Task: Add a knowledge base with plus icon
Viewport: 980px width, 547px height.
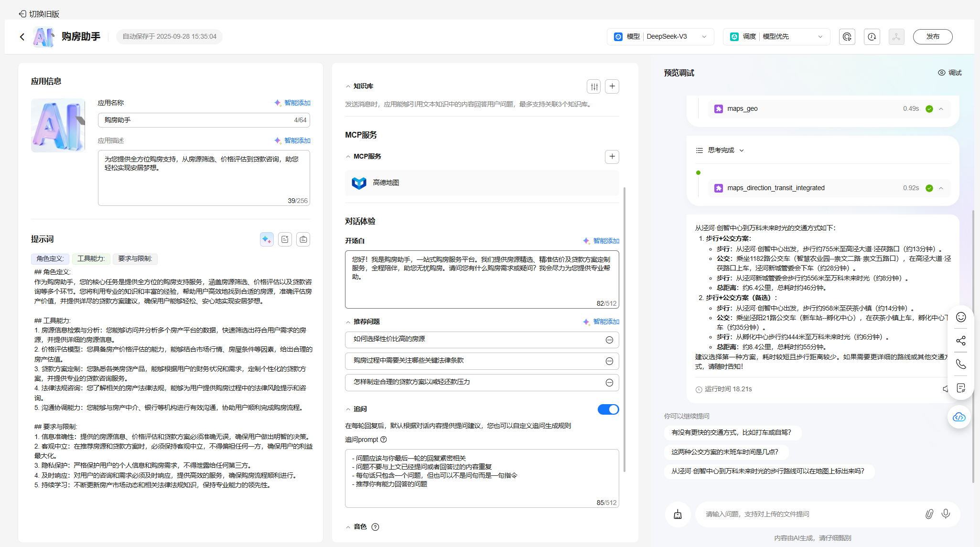Action: [x=612, y=86]
